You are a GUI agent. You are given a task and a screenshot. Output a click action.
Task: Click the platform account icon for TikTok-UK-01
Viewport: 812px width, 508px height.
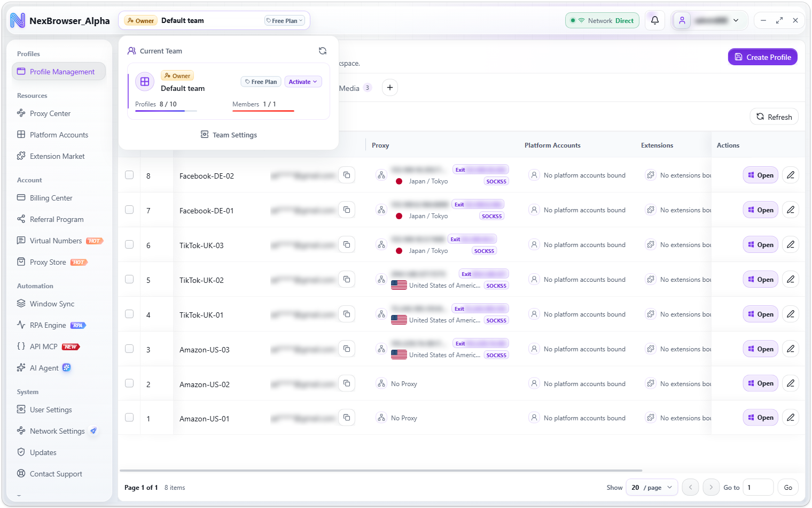534,314
